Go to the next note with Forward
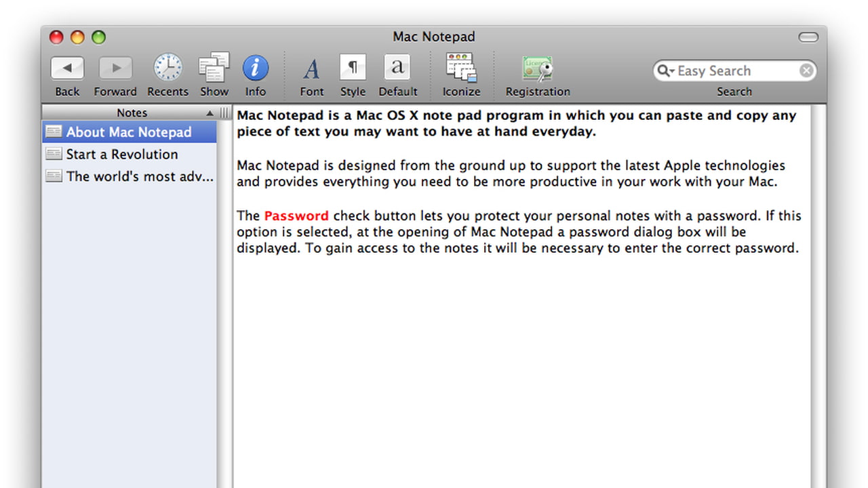 point(115,68)
